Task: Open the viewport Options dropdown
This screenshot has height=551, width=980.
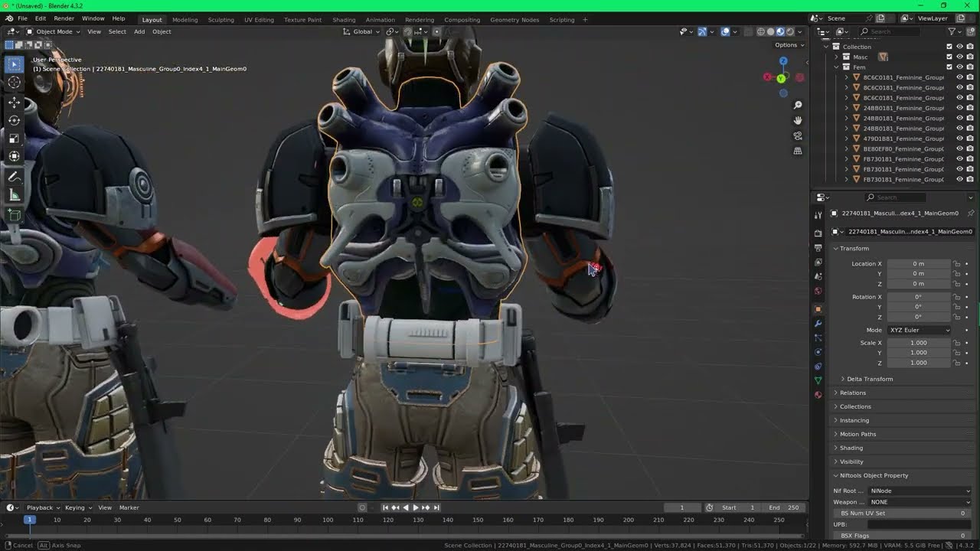Action: 789,44
